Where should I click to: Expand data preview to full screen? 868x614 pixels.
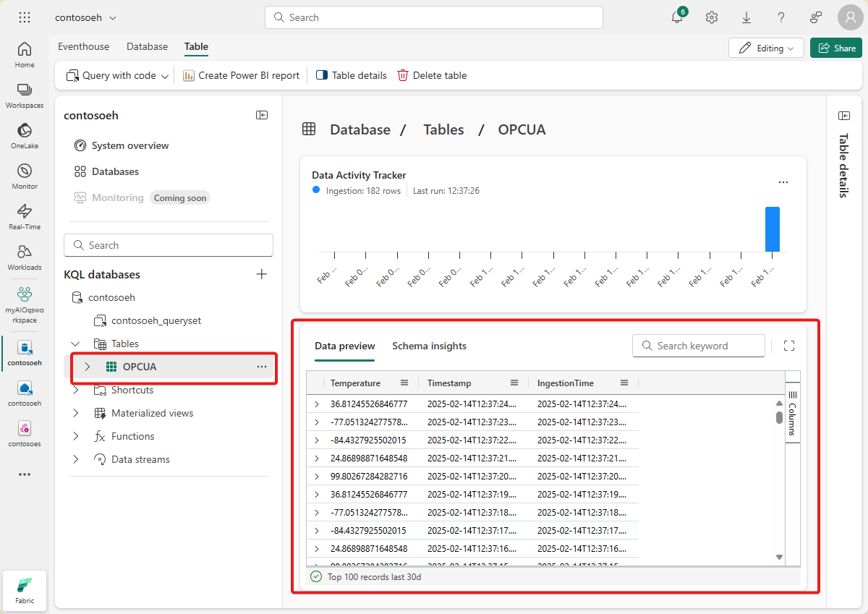click(x=789, y=345)
